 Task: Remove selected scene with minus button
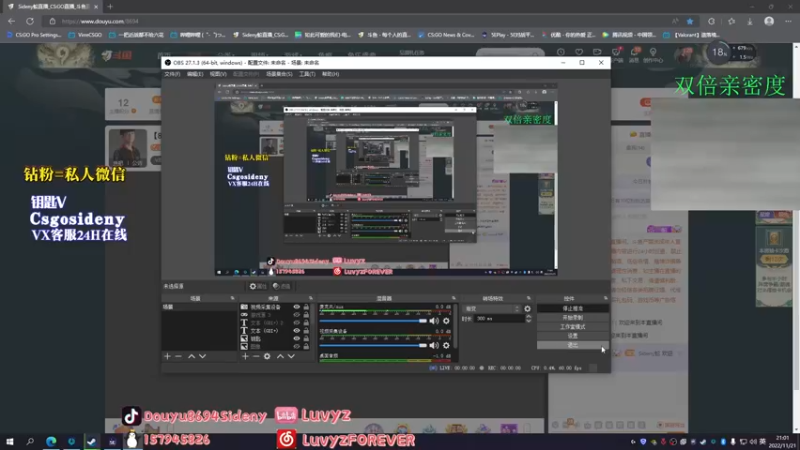[x=179, y=356]
